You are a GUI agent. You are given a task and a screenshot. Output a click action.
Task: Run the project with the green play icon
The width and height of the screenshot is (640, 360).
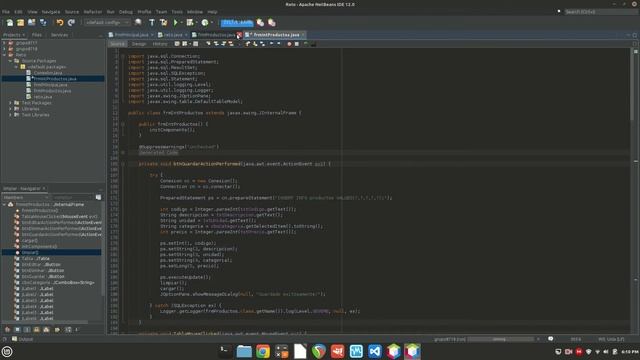[176, 22]
